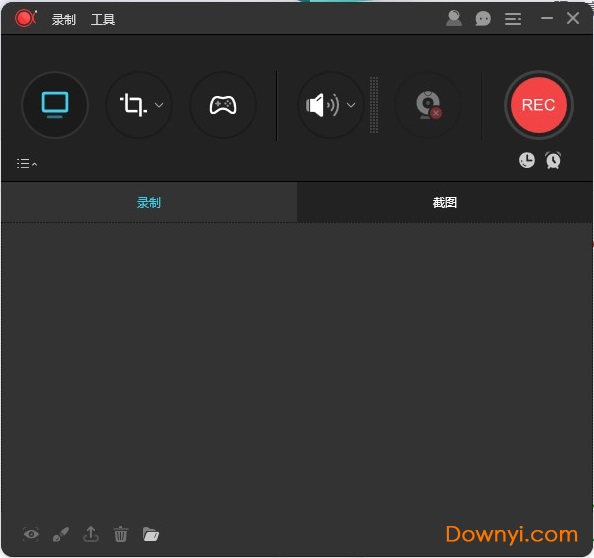Click the app logo icon
The image size is (594, 558).
coord(25,18)
